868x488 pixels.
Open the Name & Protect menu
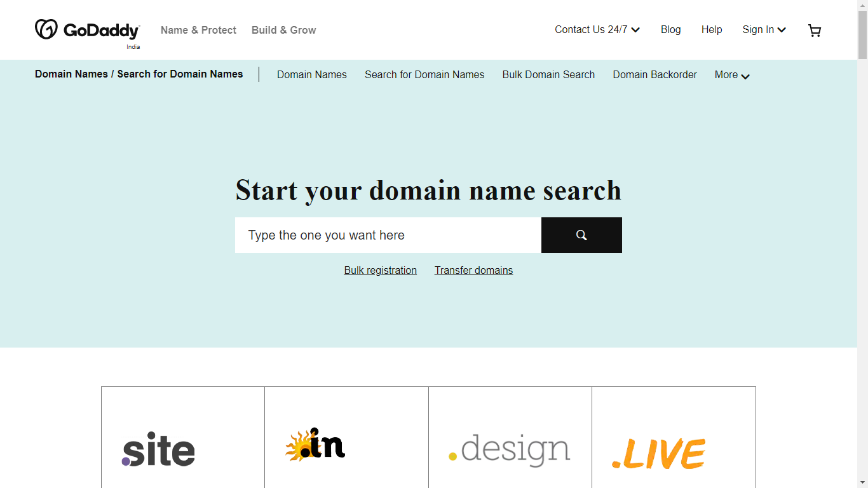pos(198,30)
